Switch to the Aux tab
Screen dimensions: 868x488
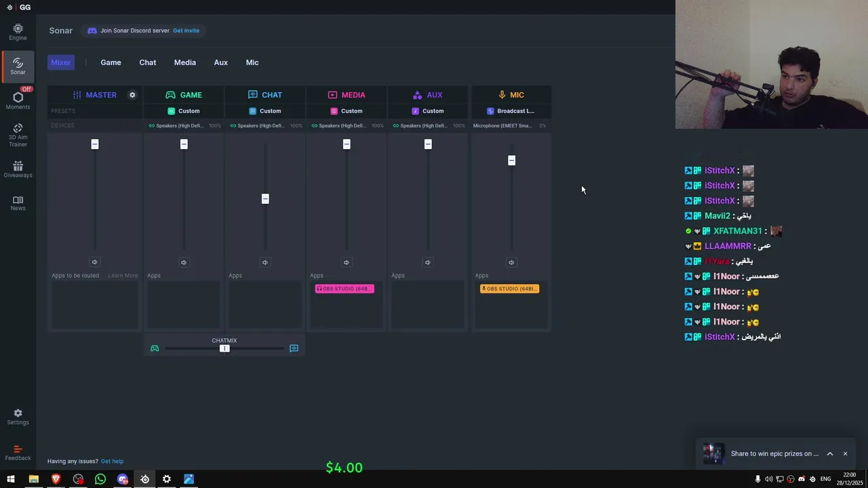click(221, 62)
